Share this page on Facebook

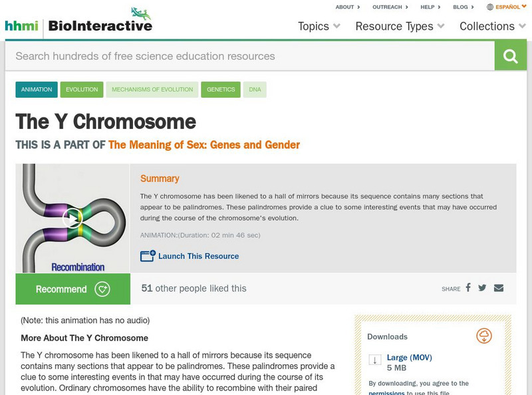click(468, 288)
